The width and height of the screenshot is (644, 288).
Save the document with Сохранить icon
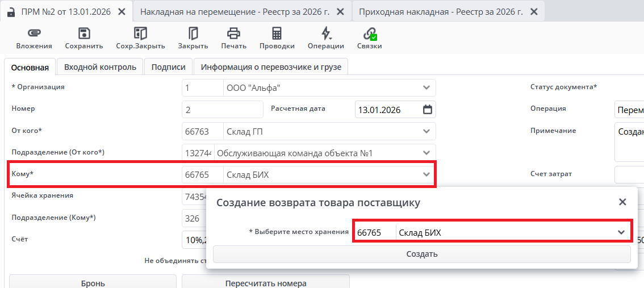pos(84,34)
